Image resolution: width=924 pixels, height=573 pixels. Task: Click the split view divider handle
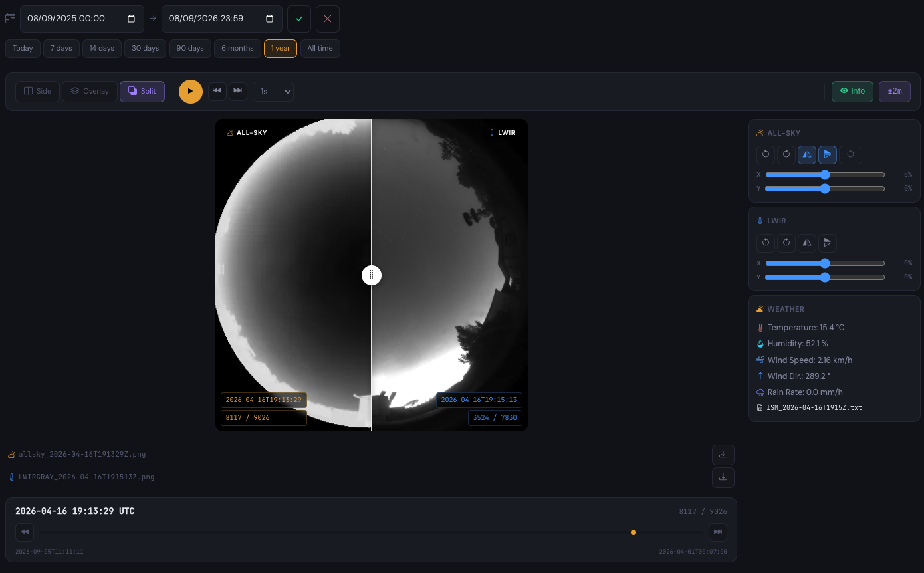tap(372, 275)
